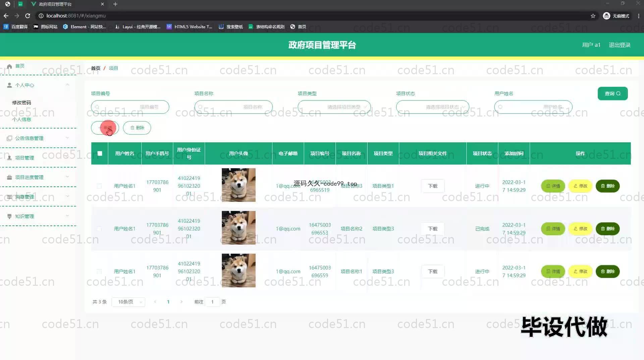Bookmark page with star icon
This screenshot has width=644, height=360.
(593, 16)
